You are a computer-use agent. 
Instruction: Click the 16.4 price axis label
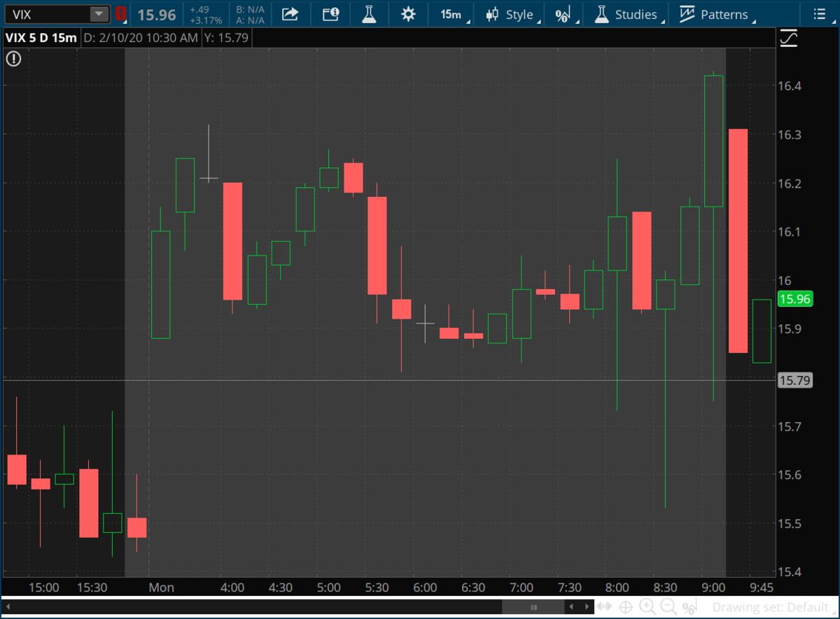click(x=791, y=86)
